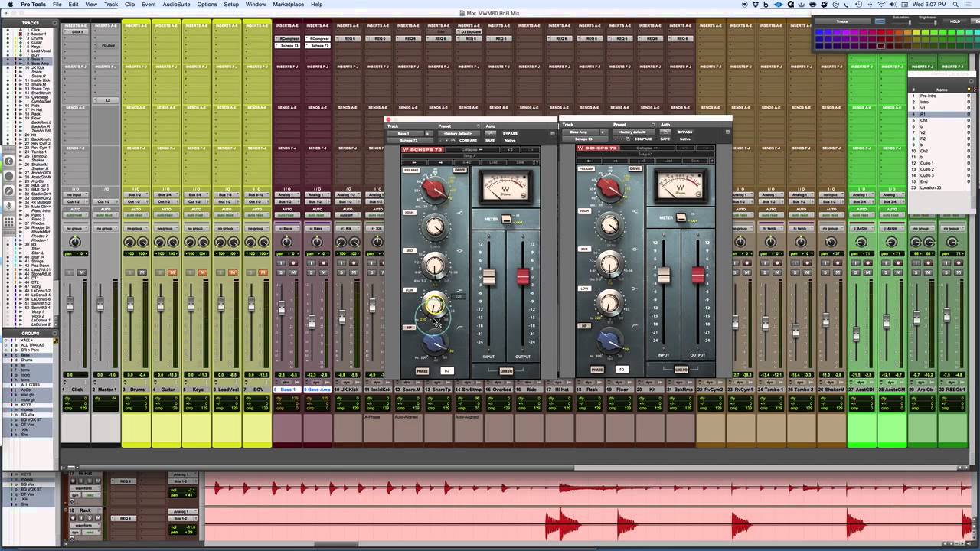Open 'auto read' automation mode on Click track
980x551 pixels.
point(75,215)
